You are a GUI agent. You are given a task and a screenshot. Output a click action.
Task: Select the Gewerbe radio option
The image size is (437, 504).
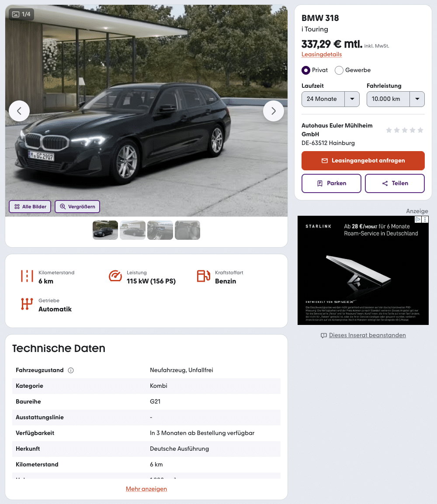[339, 70]
